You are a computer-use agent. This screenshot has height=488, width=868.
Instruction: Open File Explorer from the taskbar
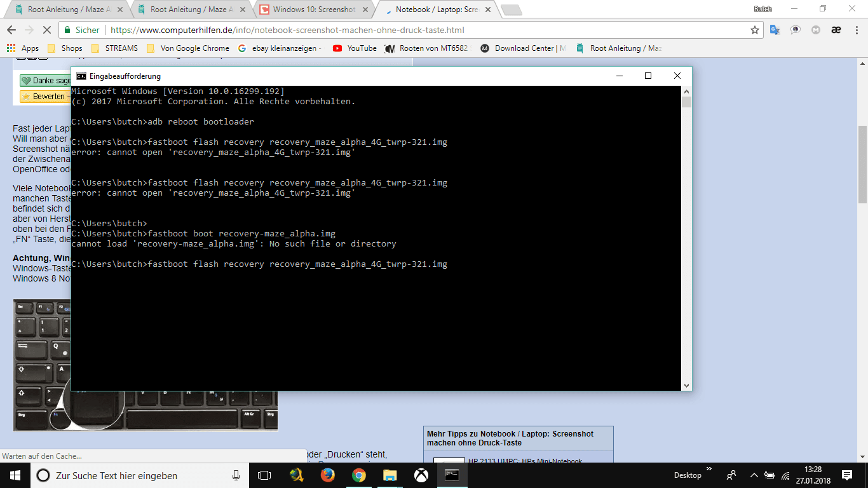click(x=390, y=475)
